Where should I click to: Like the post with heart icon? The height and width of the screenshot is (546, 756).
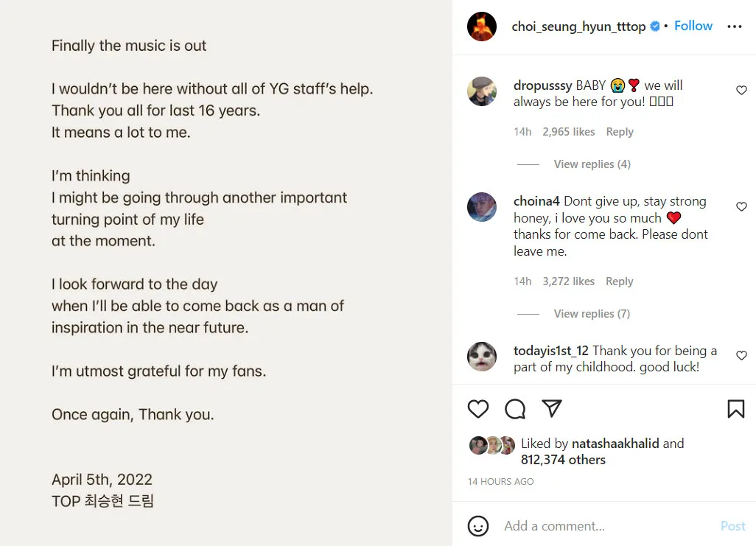pos(478,409)
